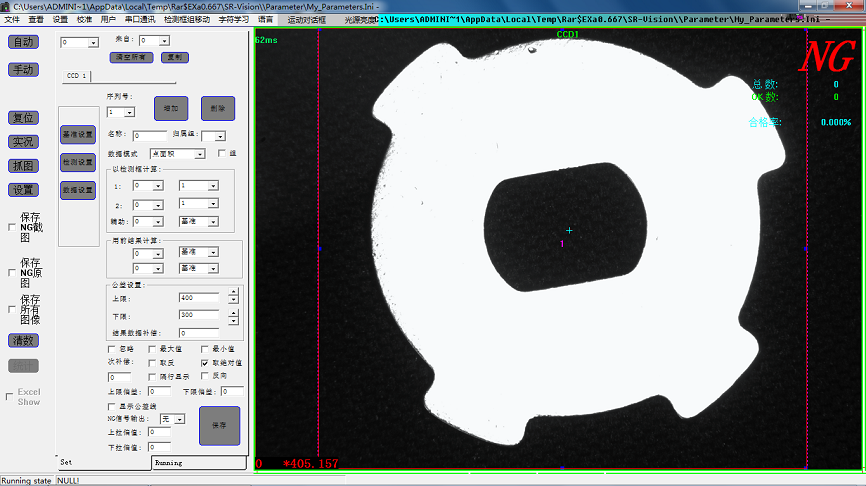866x486 pixels.
Task: Start 实况 live view
Action: pos(23,142)
